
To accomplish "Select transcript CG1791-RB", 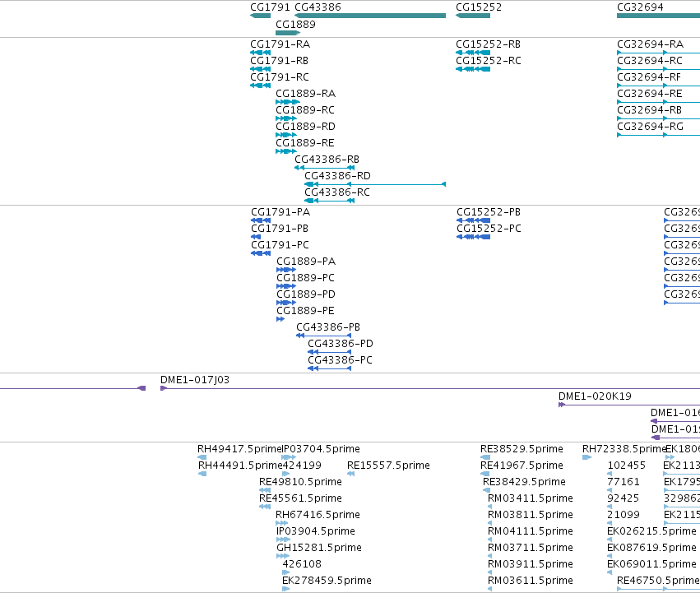I will (x=279, y=61).
